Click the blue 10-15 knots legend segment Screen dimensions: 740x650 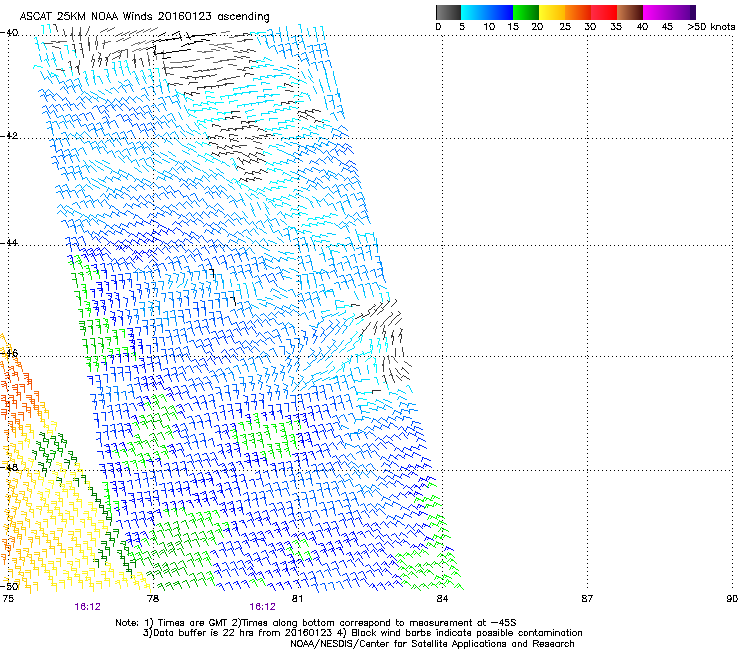pos(499,12)
